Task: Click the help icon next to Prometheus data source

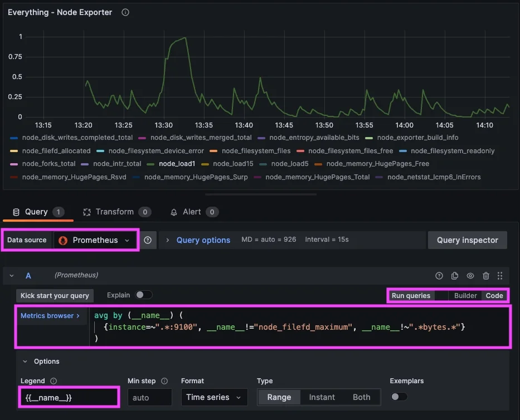Action: 148,240
